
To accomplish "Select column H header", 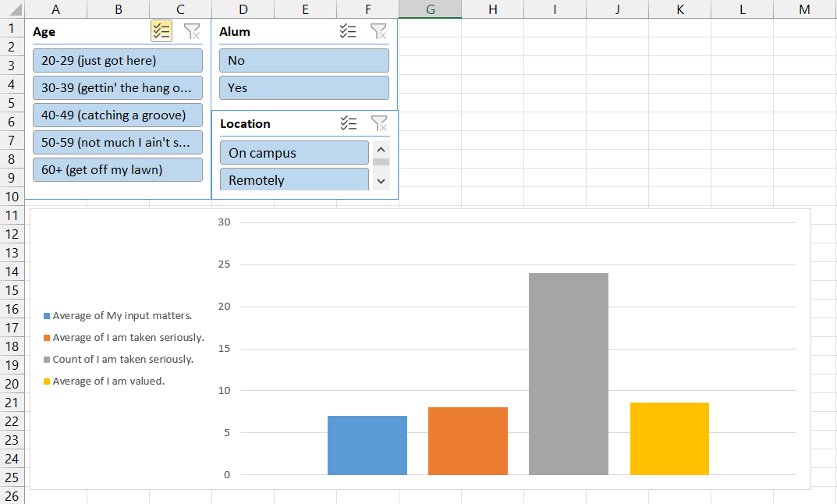I will pyautogui.click(x=493, y=9).
